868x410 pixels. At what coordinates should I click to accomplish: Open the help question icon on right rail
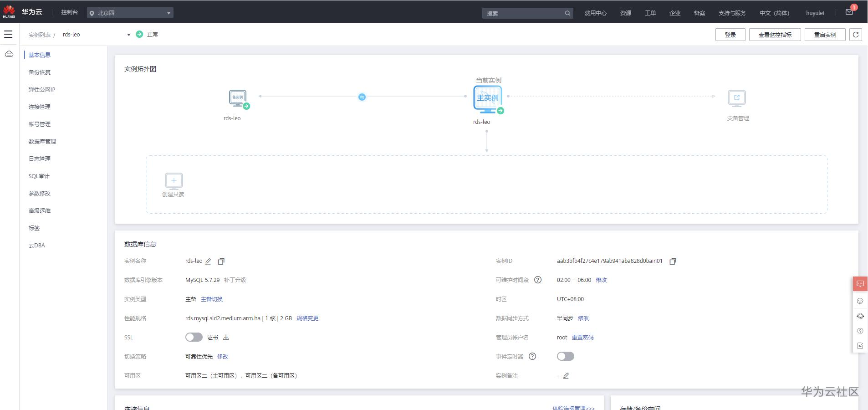pos(860,331)
